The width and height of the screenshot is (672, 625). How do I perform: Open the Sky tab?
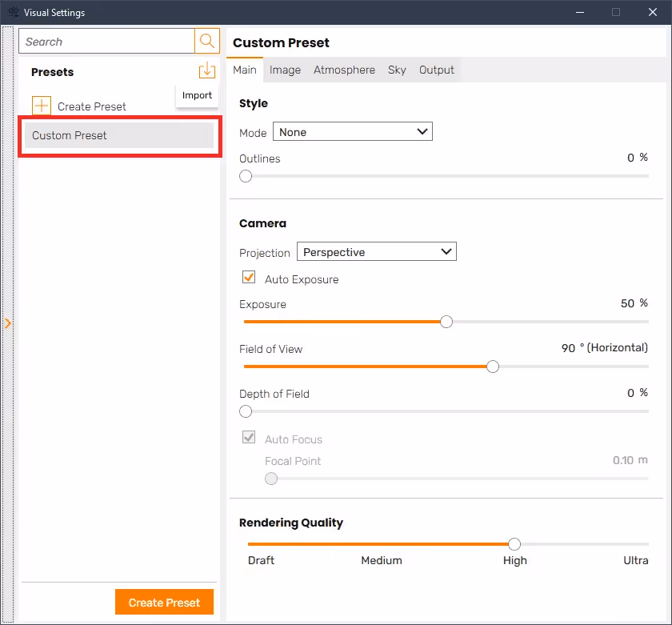point(397,70)
